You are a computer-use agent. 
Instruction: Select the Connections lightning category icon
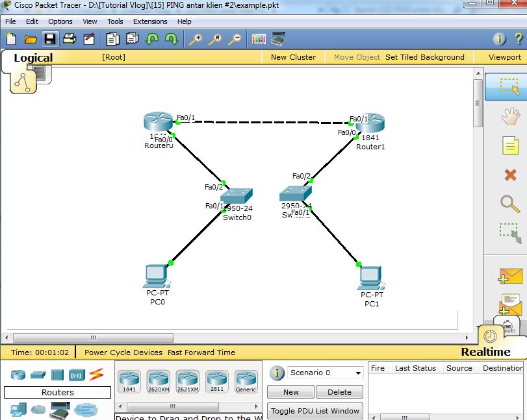[x=96, y=375]
